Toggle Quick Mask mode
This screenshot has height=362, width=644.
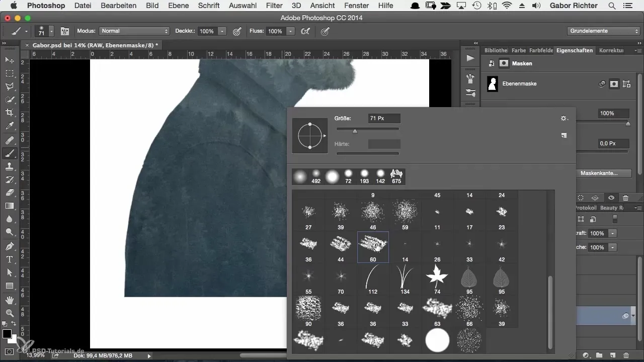click(x=10, y=352)
